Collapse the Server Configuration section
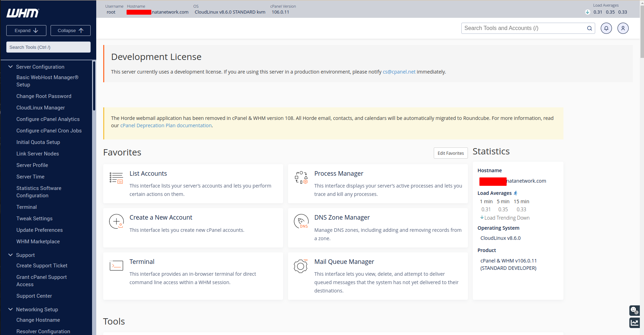The height and width of the screenshot is (335, 644). 10,67
